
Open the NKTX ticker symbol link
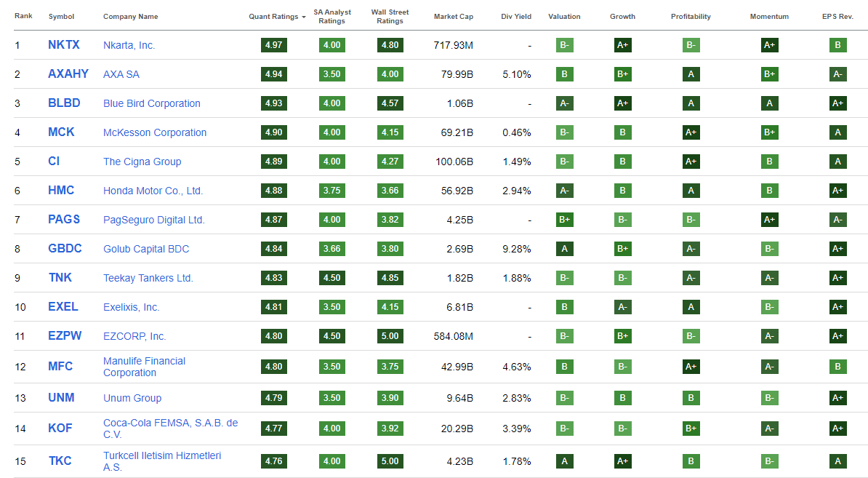64,45
